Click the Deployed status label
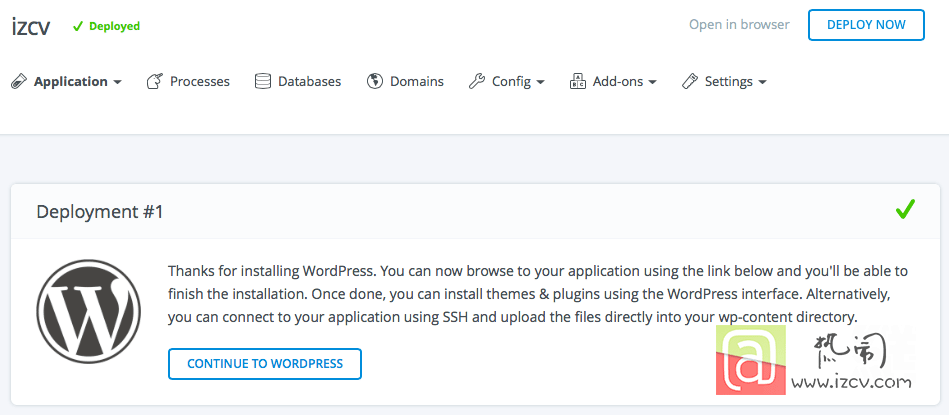Image resolution: width=949 pixels, height=415 pixels. 114,26
